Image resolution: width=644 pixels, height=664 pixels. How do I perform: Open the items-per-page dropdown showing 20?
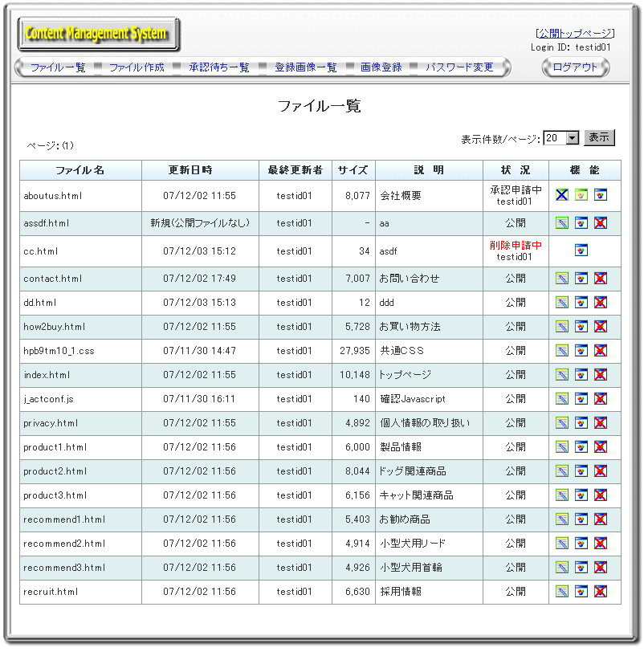coord(561,138)
